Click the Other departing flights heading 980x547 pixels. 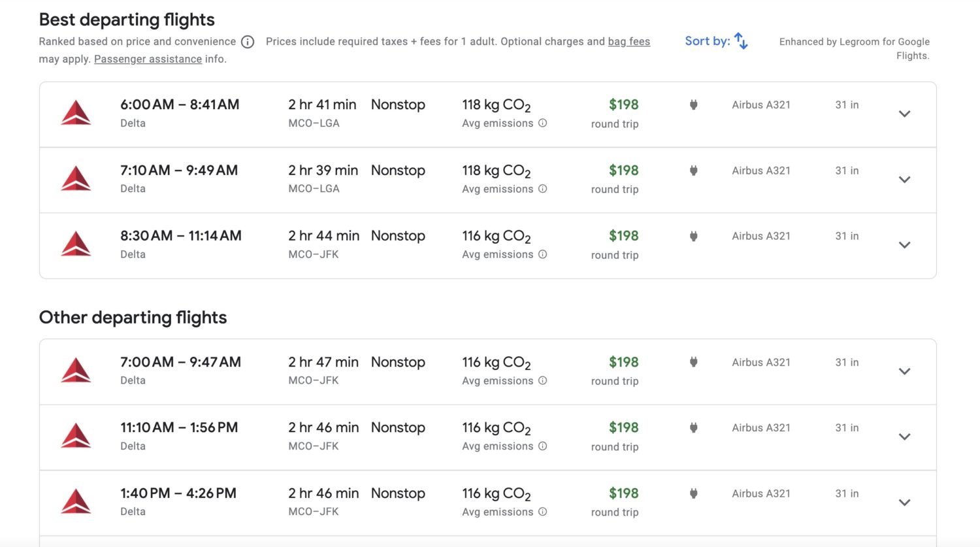(133, 317)
